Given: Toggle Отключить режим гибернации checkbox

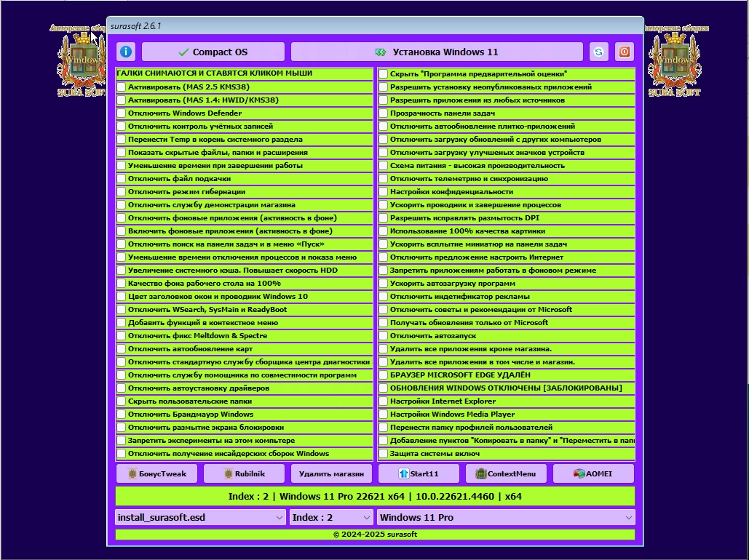Looking at the screenshot, I should click(x=122, y=191).
